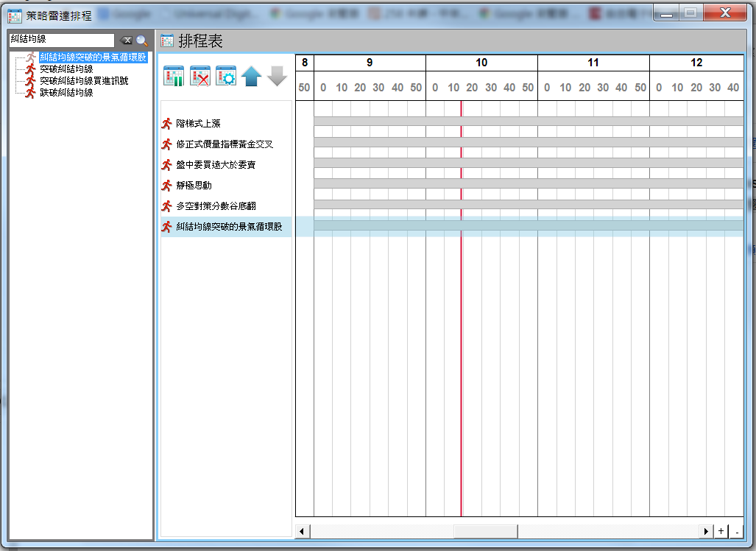756x551 pixels.
Task: Click the gray move down arrow
Action: click(277, 76)
